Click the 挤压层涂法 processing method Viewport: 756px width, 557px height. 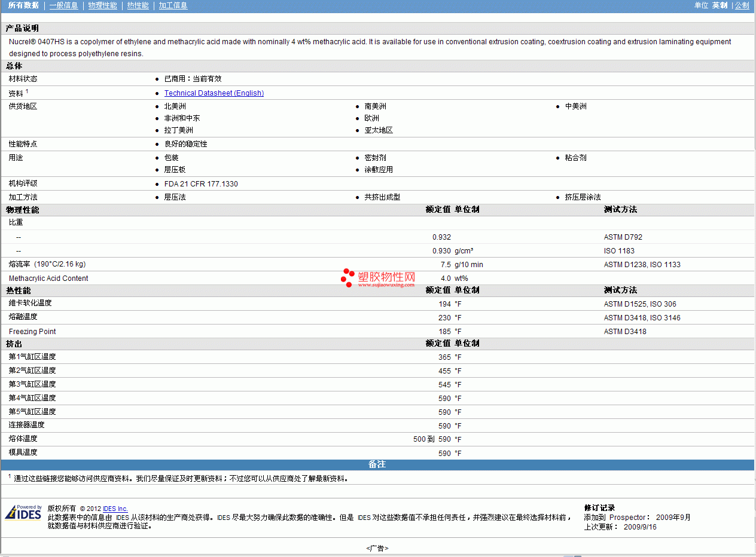click(583, 197)
